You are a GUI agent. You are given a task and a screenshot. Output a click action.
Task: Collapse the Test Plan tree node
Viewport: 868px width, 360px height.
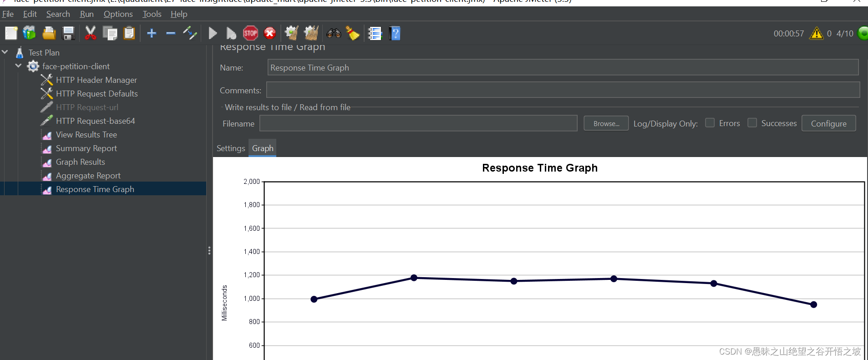(5, 52)
